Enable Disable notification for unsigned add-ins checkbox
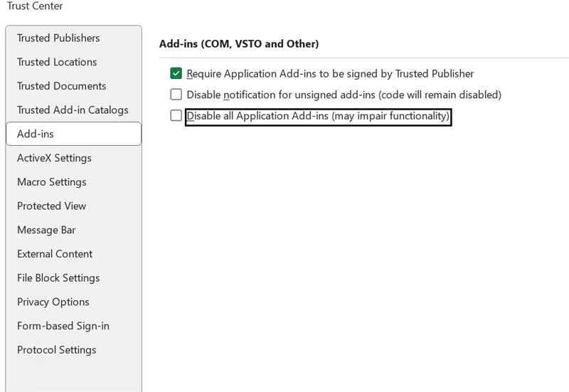This screenshot has height=392, width=569. click(176, 95)
